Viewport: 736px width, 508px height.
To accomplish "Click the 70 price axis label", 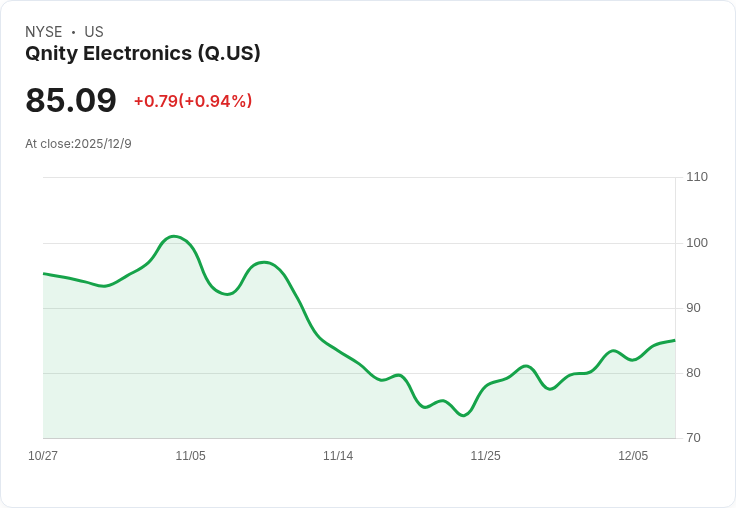I will tap(693, 438).
